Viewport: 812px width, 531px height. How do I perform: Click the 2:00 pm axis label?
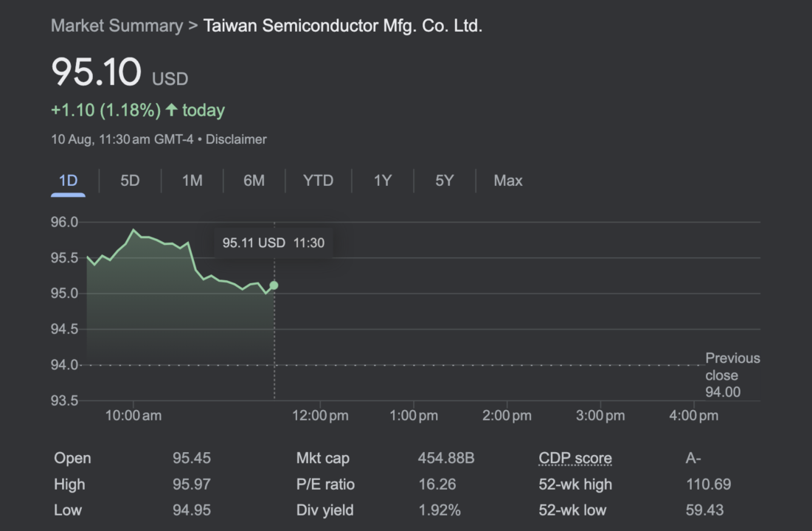click(x=507, y=415)
